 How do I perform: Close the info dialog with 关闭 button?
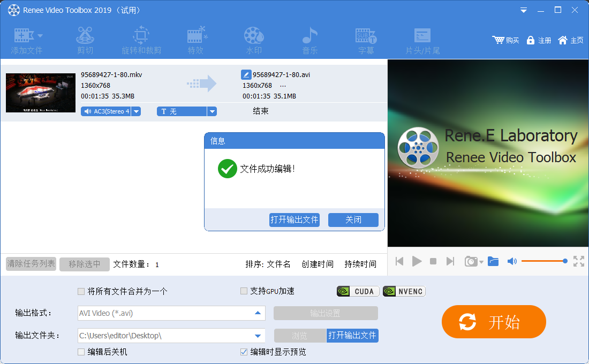coord(353,220)
